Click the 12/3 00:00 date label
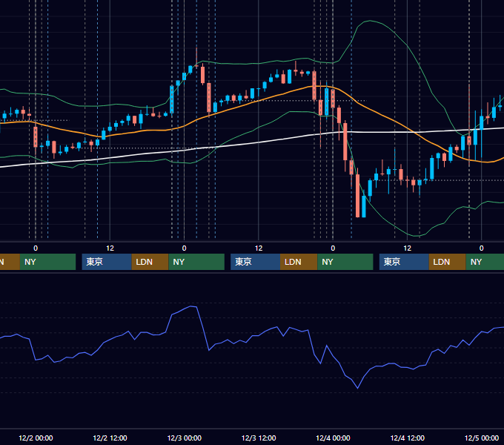This screenshot has height=445, width=504. pos(184,438)
